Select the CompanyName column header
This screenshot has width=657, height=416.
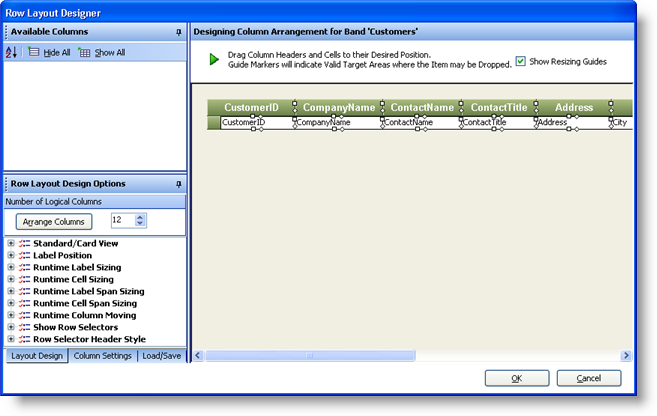click(x=338, y=108)
